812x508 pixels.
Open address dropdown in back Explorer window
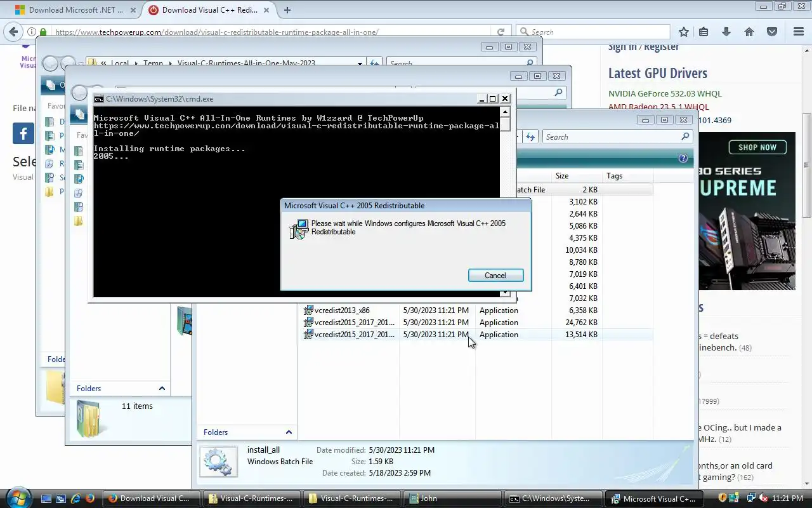click(360, 63)
